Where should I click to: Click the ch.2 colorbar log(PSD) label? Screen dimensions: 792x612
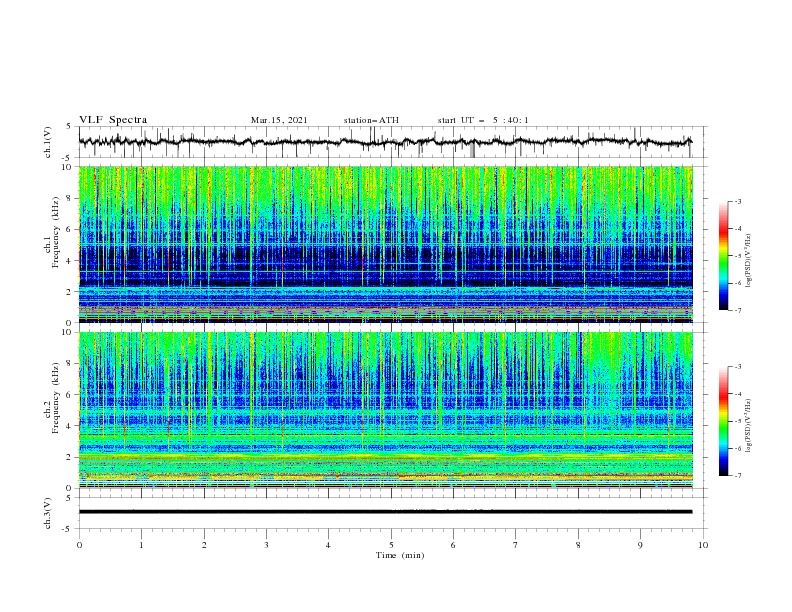749,425
